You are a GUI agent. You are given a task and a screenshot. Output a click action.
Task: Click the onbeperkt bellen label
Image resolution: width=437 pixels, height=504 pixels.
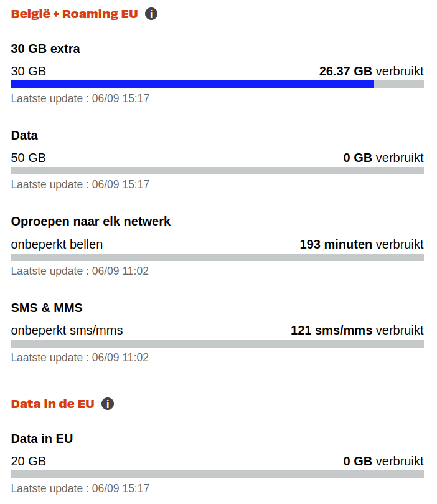point(57,244)
